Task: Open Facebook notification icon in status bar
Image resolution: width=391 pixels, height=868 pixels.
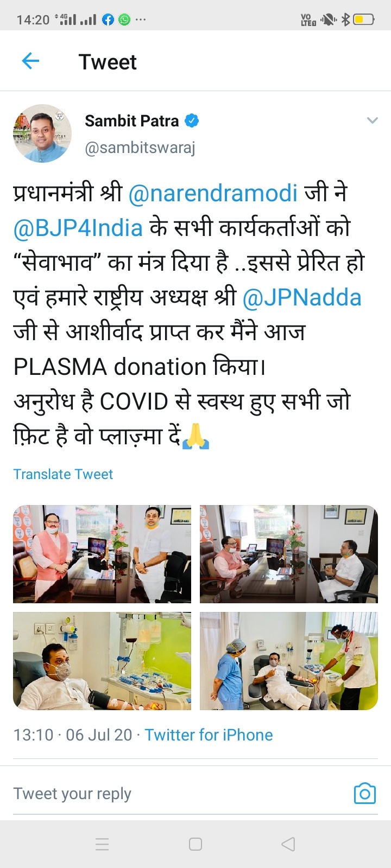Action: click(108, 20)
